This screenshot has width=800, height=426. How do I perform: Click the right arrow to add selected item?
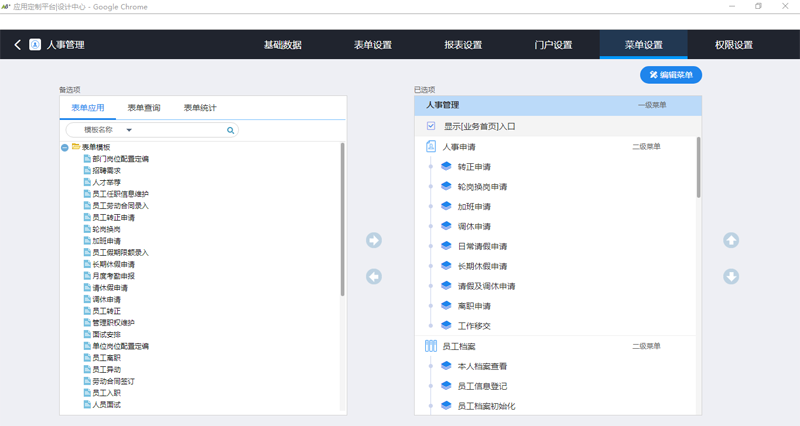[373, 241]
